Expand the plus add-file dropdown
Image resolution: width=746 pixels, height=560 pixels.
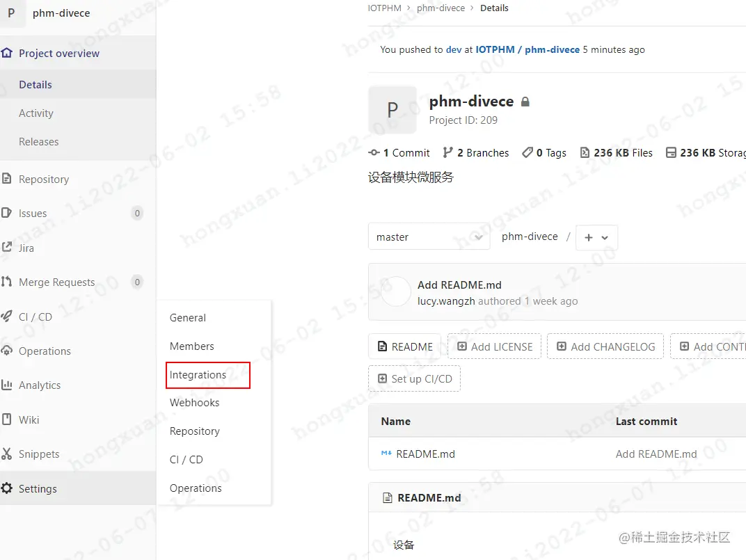[596, 237]
